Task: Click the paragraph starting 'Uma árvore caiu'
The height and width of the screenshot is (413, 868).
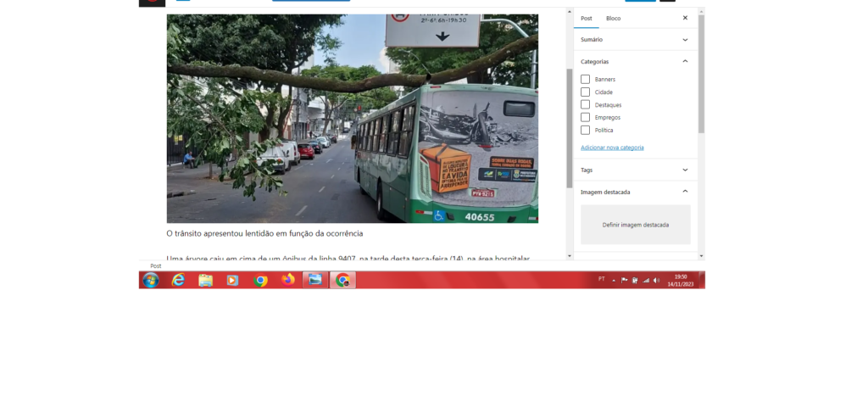Action: click(x=348, y=258)
